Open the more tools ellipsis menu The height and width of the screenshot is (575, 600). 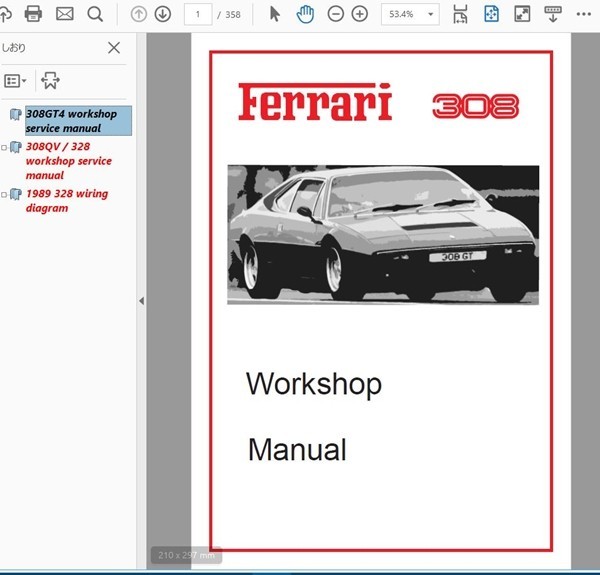point(584,15)
